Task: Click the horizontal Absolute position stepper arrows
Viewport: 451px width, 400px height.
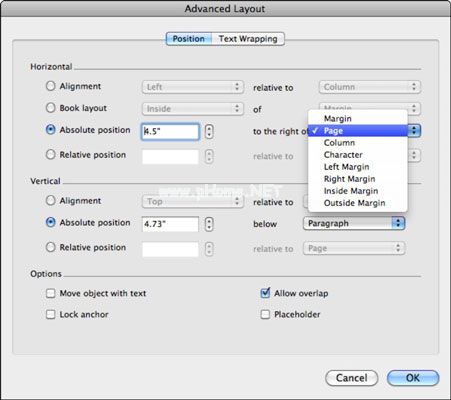Action: coord(209,131)
